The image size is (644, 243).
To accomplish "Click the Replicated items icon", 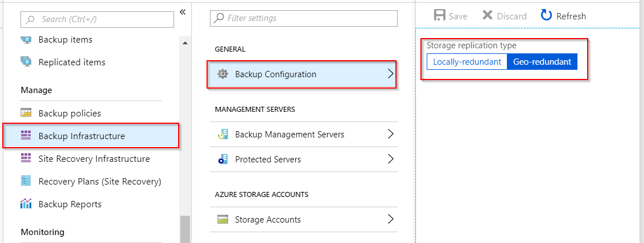I will coord(26,62).
